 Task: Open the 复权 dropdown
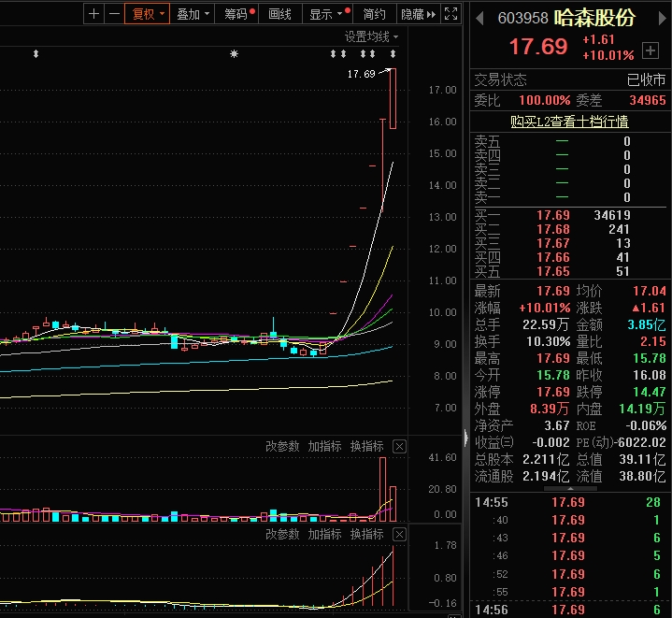147,14
